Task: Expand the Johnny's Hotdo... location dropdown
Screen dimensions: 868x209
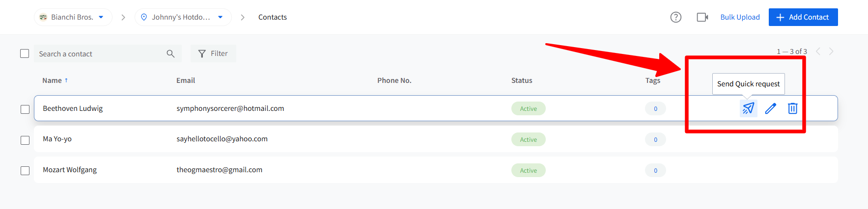Action: 183,17
